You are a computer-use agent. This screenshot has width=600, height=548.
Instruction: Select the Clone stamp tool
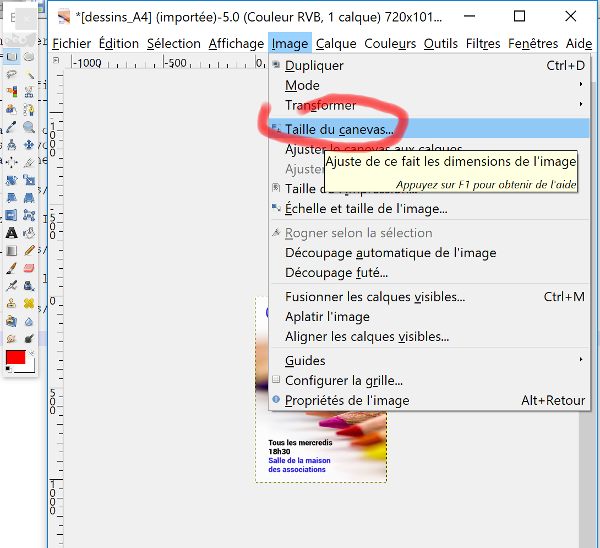tap(11, 303)
